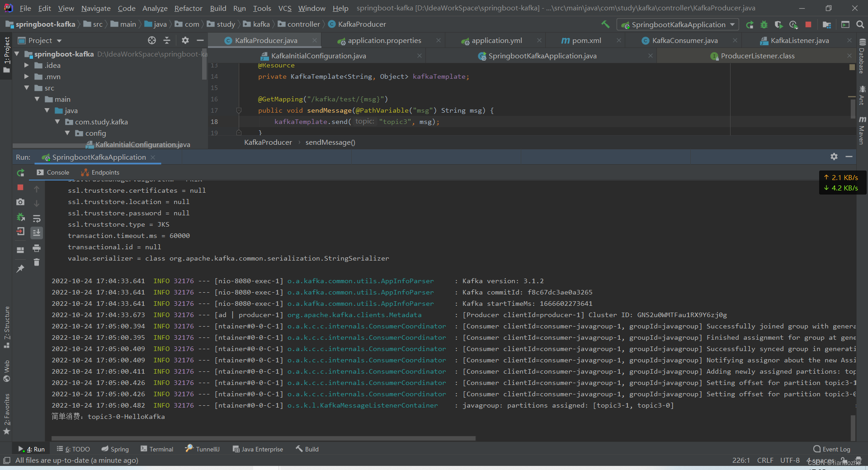The width and height of the screenshot is (868, 470).
Task: Switch to pom.xml editor tab
Action: (586, 40)
